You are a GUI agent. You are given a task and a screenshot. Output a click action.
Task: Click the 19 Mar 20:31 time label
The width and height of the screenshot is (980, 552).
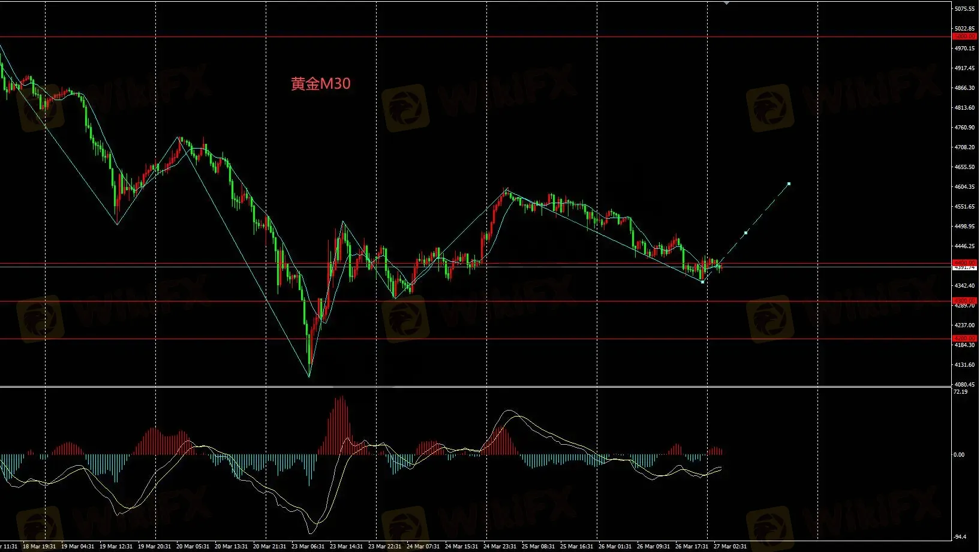154,547
